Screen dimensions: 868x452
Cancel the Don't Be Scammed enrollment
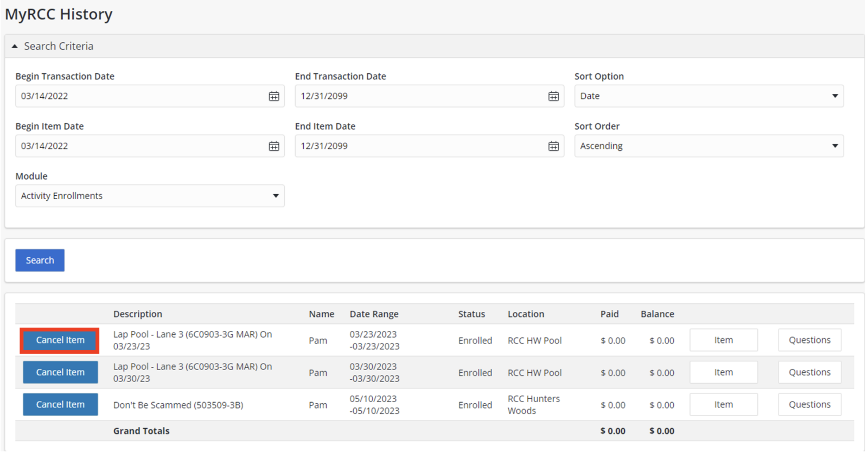pyautogui.click(x=60, y=405)
